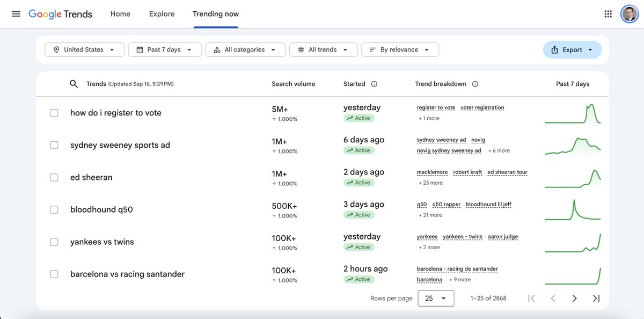
Task: View the ed sheeran trend sparkline chart
Action: [x=573, y=178]
